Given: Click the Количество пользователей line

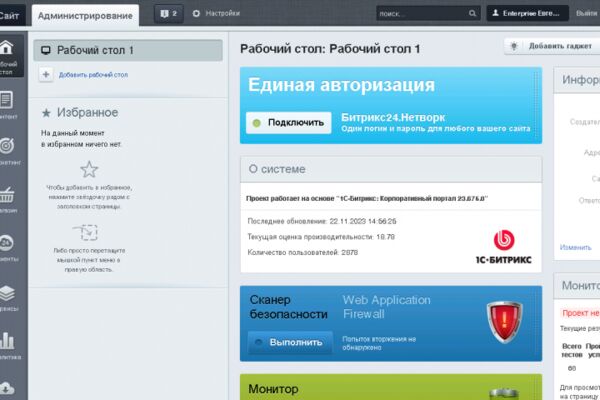Looking at the screenshot, I should (303, 252).
